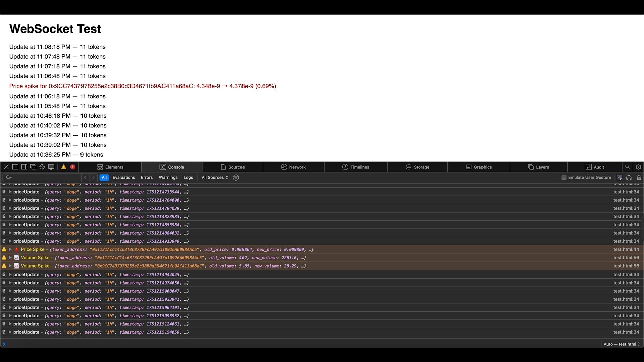Open console reference page icon

click(x=619, y=177)
